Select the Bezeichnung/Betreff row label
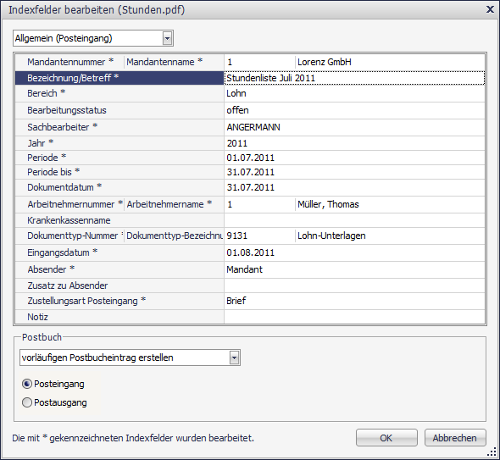 (x=120, y=78)
